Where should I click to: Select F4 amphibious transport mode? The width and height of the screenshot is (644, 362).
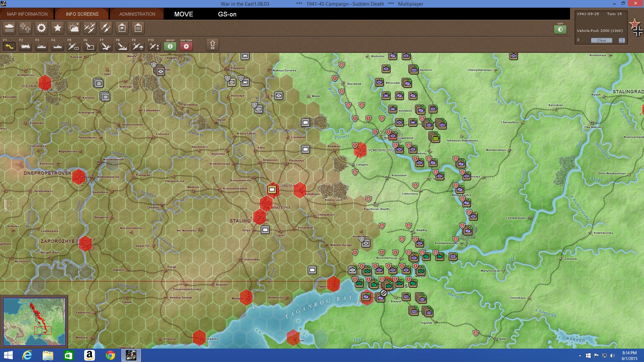click(x=58, y=46)
